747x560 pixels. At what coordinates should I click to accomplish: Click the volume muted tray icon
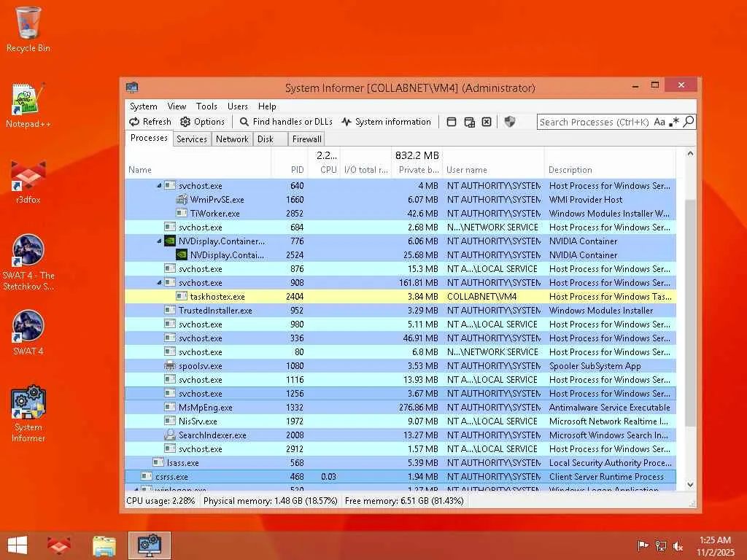click(678, 546)
